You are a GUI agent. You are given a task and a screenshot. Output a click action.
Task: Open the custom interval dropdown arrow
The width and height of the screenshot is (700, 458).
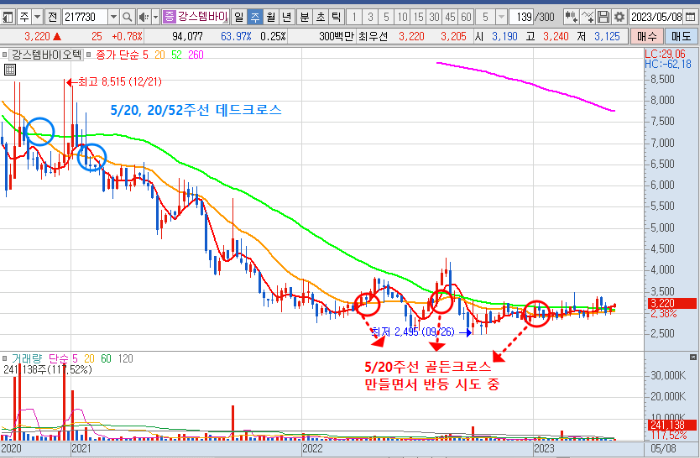click(x=501, y=17)
